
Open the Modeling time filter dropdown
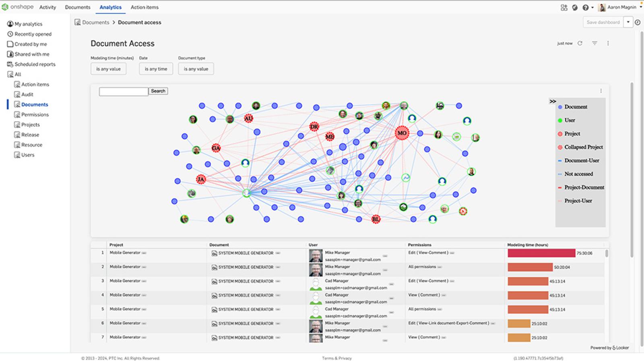coord(108,69)
